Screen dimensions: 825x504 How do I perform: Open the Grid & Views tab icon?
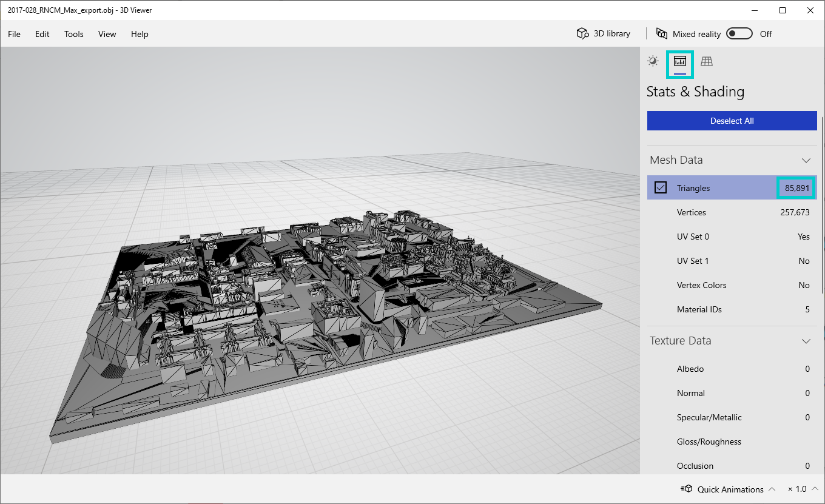coord(707,61)
